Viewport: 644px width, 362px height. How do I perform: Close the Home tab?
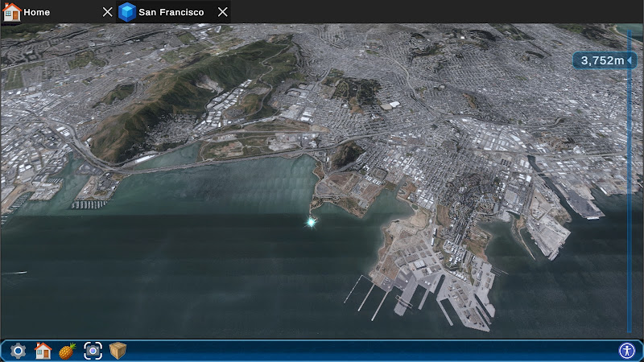108,12
